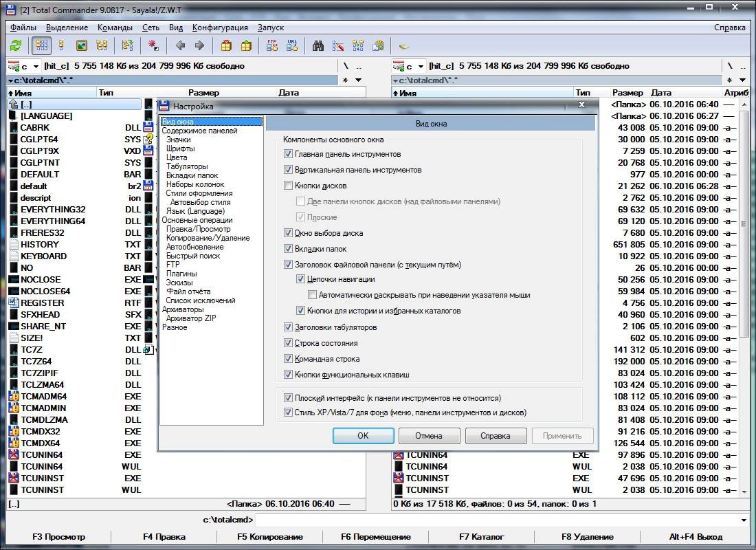Image resolution: width=756 pixels, height=550 pixels.
Task: Click the 'Отмена' button
Action: pyautogui.click(x=429, y=436)
